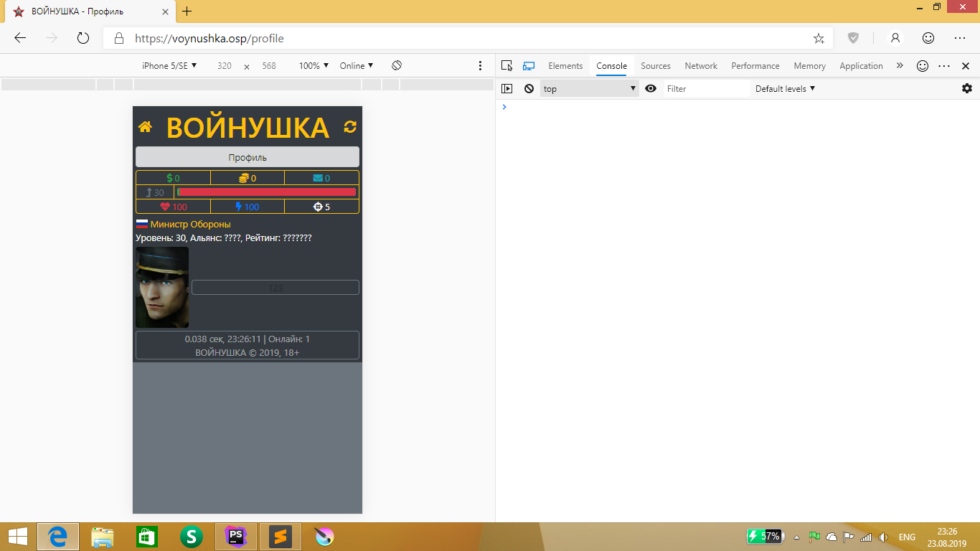
Task: Toggle device emulation toolbar icon
Action: tap(529, 66)
